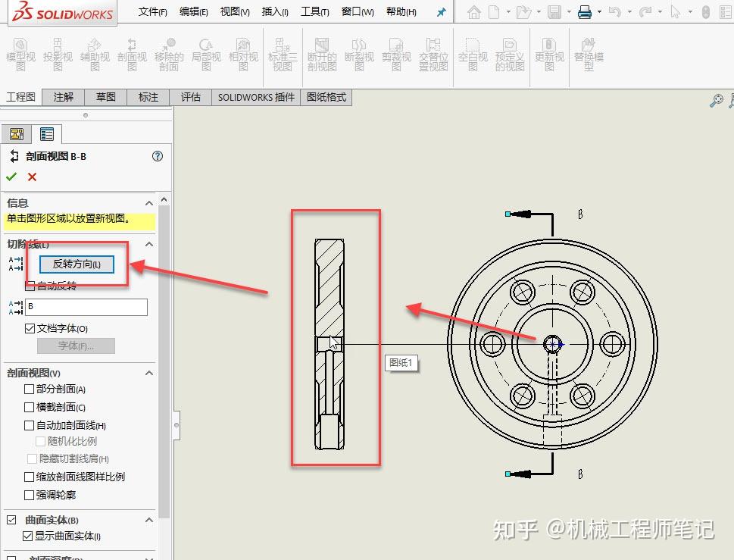Click the green checkmark to accept section view

[x=11, y=177]
